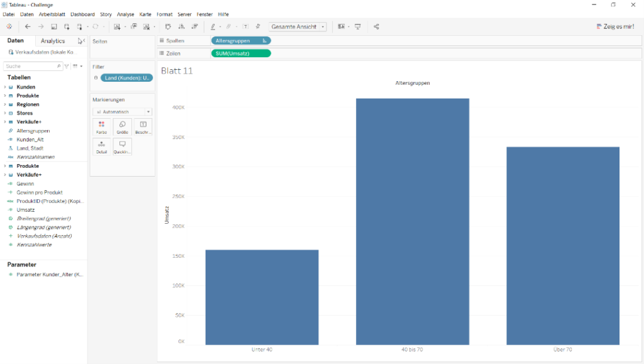Click the swap rows and columns icon
644x364 pixels.
(168, 26)
